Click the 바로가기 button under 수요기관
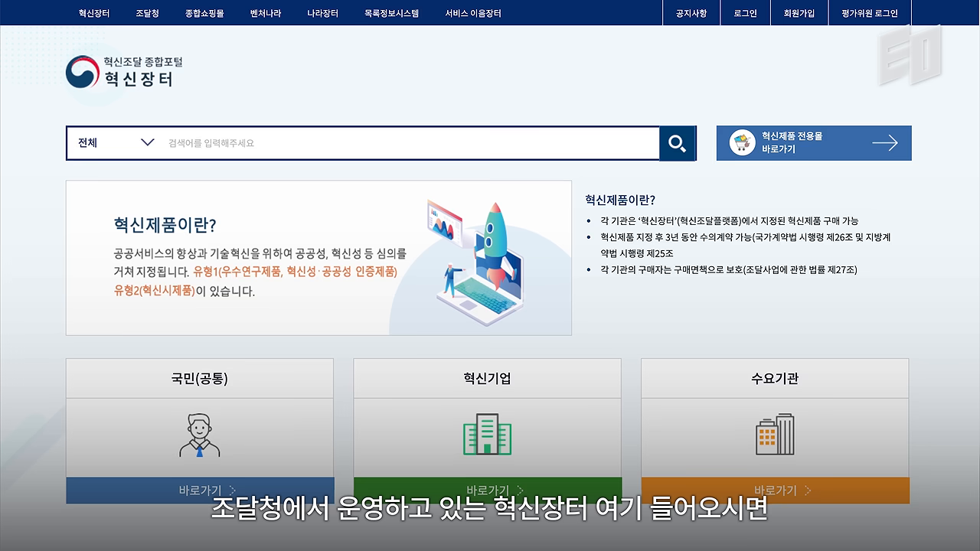This screenshot has width=980, height=551. click(x=775, y=491)
